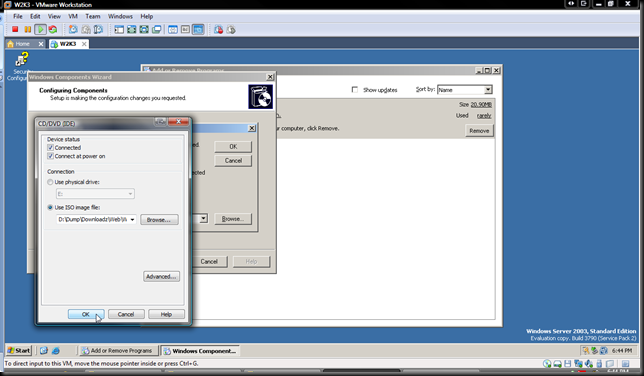The image size is (644, 376).
Task: Click the VMware Tools icon in guest tray
Action: click(x=603, y=351)
